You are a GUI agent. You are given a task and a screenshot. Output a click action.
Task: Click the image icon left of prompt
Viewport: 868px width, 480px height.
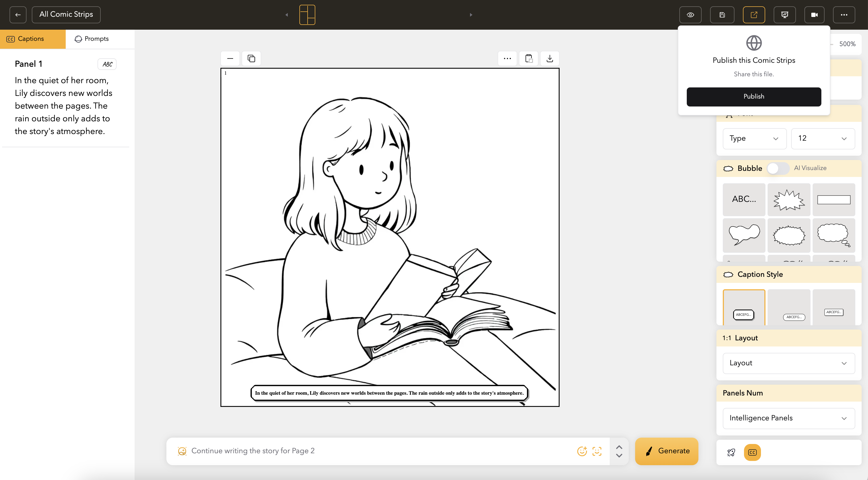pos(182,451)
